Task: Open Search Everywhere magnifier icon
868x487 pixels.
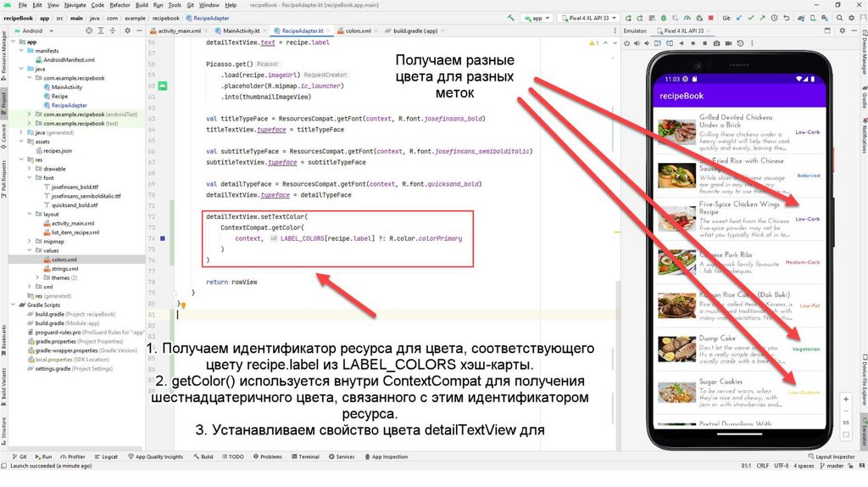Action: pyautogui.click(x=840, y=18)
